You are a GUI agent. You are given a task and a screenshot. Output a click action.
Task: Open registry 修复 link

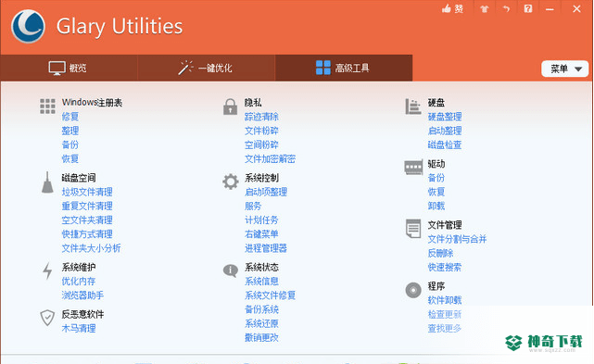click(x=70, y=117)
